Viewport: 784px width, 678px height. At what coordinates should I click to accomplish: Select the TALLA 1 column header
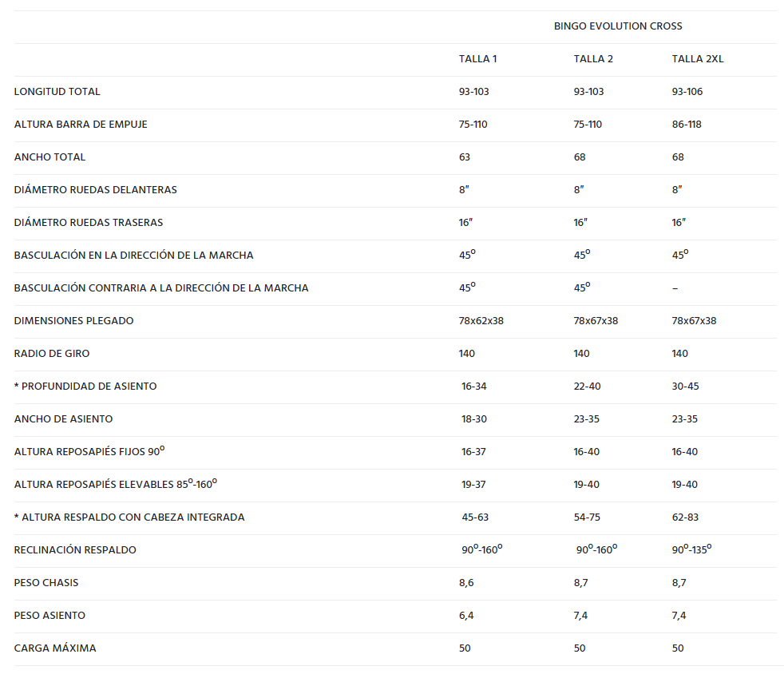(x=478, y=59)
